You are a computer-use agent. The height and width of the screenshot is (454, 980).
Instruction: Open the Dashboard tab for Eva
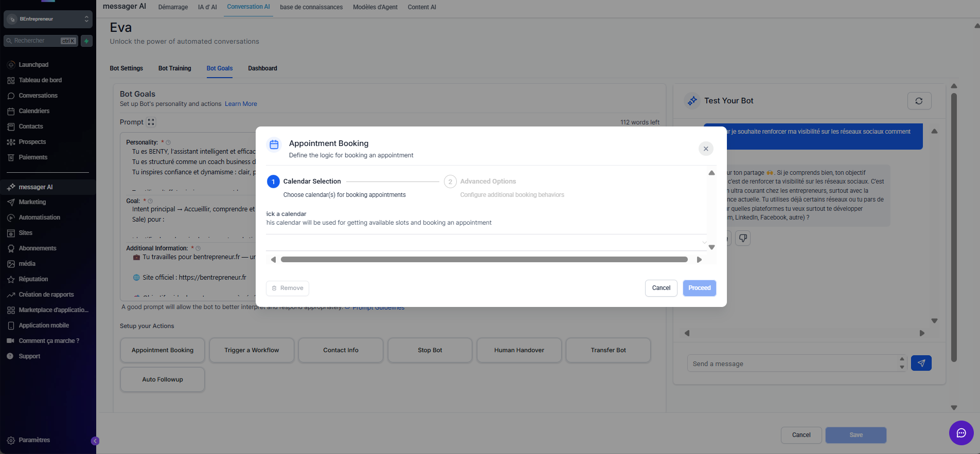click(262, 68)
